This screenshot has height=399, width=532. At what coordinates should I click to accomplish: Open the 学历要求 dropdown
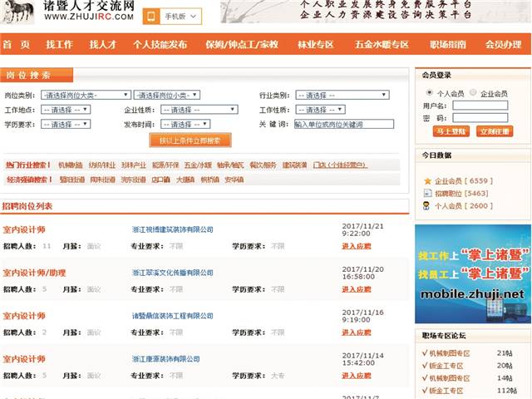pyautogui.click(x=66, y=124)
